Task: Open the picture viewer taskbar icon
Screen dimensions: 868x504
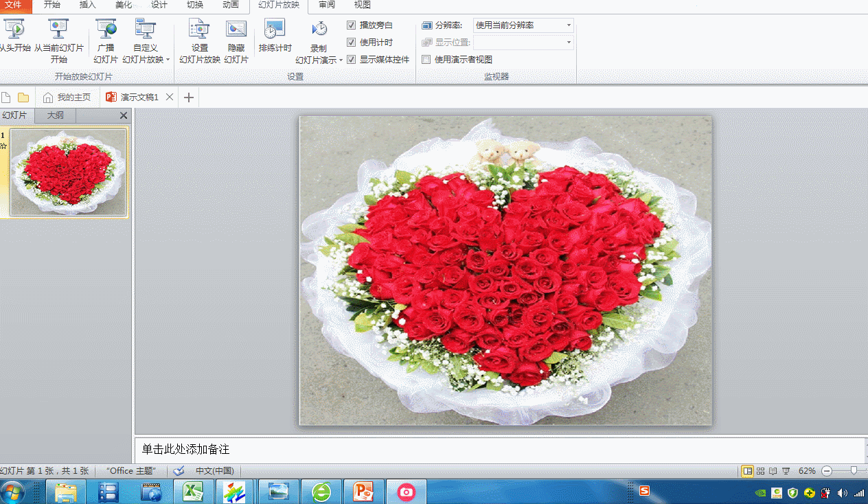Action: point(278,492)
